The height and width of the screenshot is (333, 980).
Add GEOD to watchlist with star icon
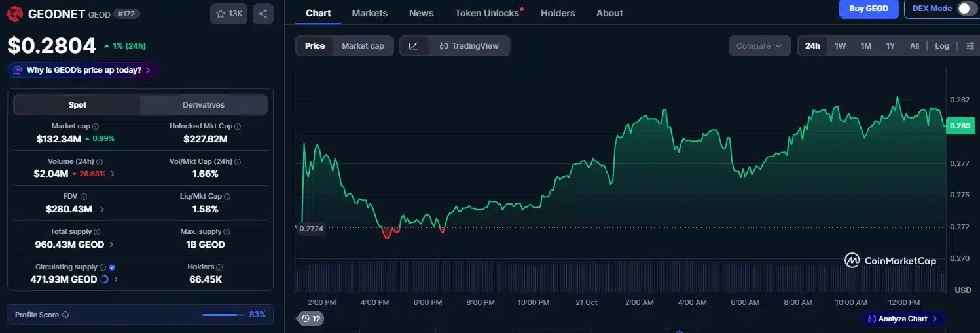228,14
